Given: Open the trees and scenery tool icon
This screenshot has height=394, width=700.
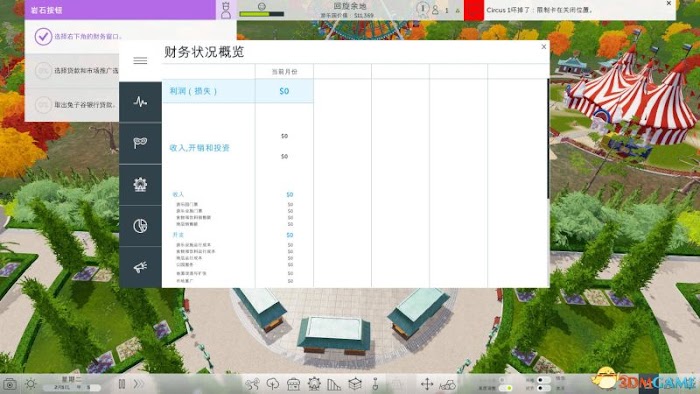Looking at the screenshot, I should (273, 384).
